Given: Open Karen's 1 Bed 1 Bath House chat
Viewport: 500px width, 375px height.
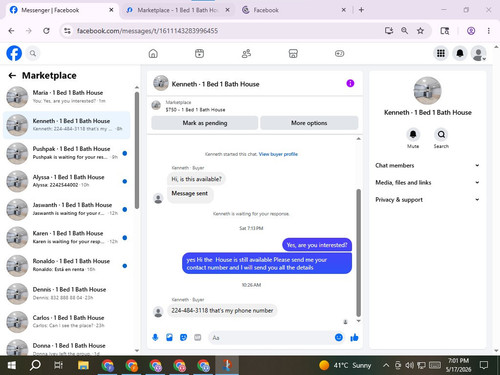Looking at the screenshot, I should click(x=67, y=237).
